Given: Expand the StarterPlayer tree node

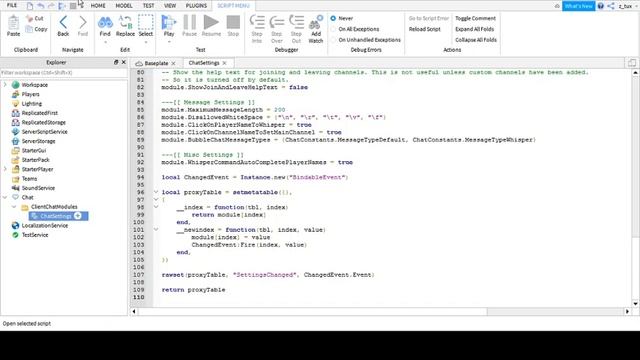Looking at the screenshot, I should (x=5, y=169).
